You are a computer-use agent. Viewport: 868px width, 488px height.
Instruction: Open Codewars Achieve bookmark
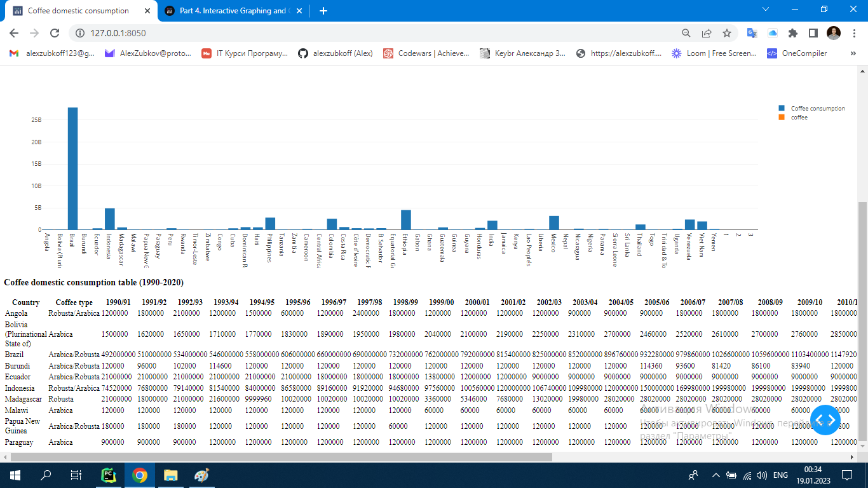pos(426,53)
